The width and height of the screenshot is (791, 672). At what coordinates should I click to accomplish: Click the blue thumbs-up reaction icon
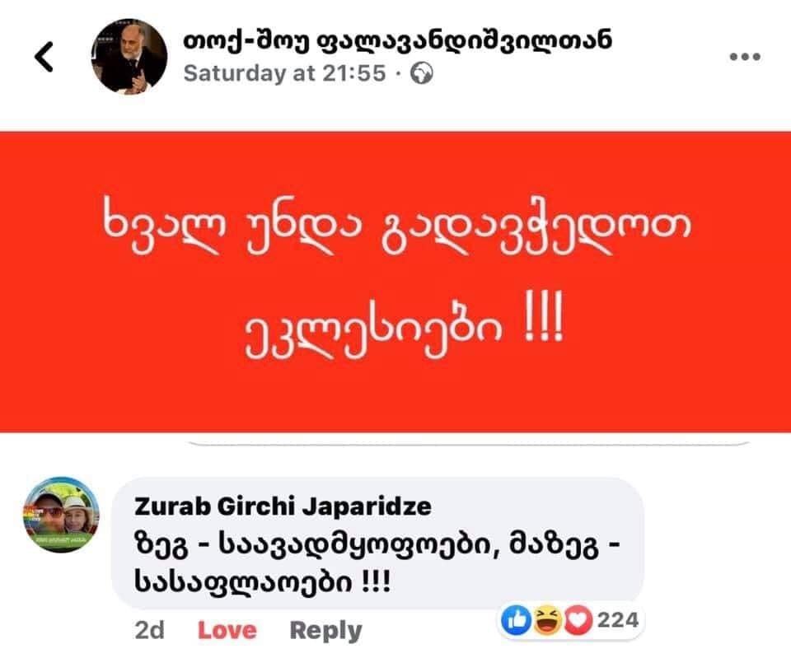click(516, 621)
